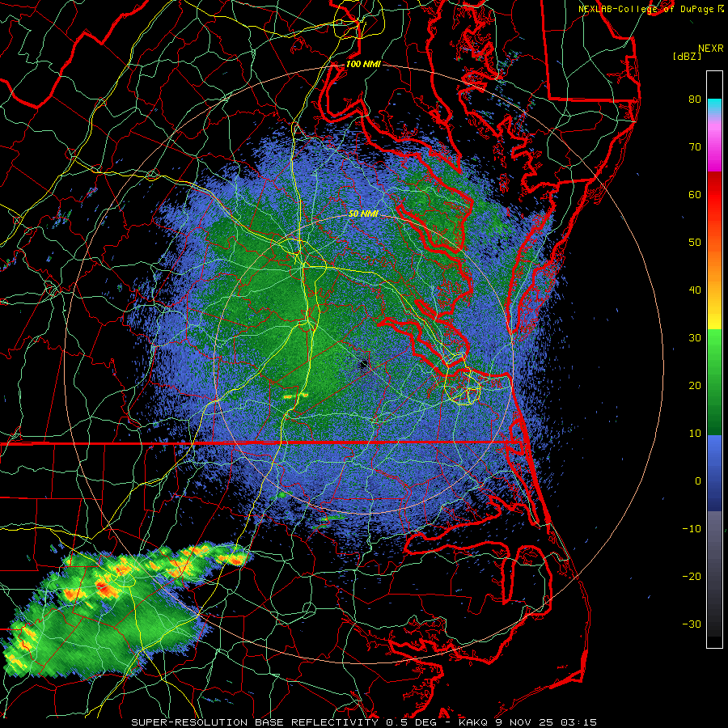Click the 50 value on the dBZ scale

tap(695, 243)
